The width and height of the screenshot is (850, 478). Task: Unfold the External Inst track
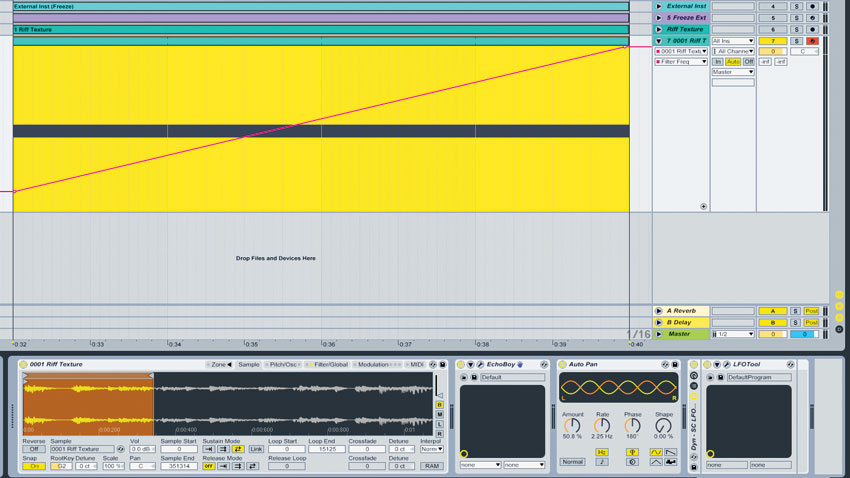659,6
